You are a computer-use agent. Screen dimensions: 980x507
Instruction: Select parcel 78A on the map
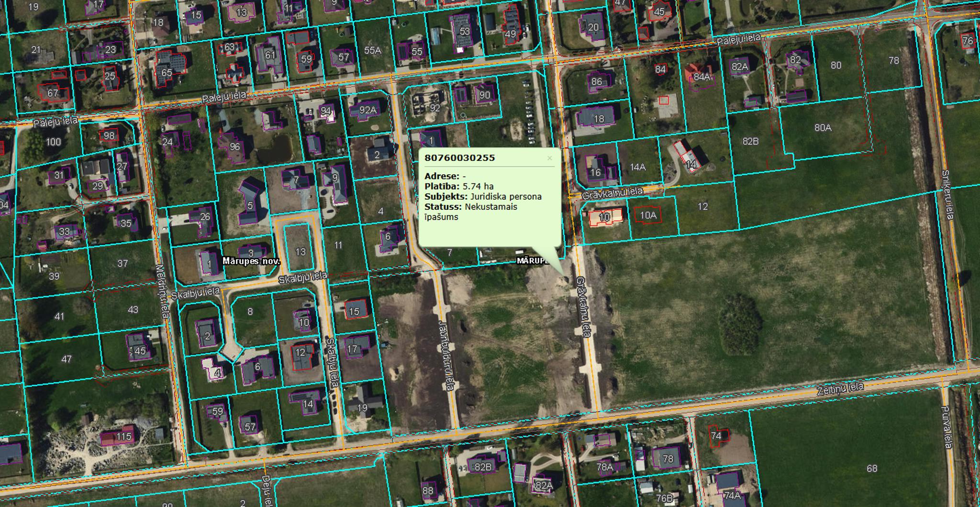point(604,467)
